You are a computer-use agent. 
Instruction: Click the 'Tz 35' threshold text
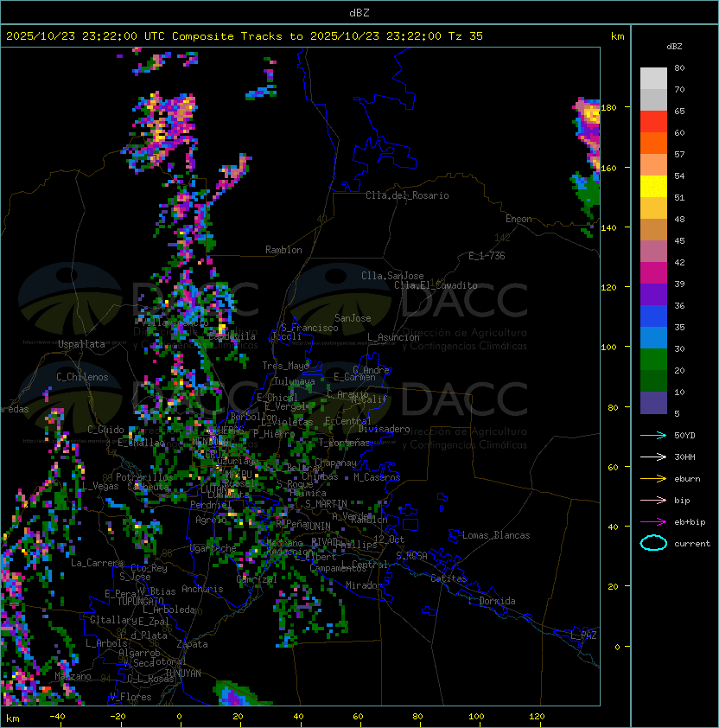coord(466,36)
